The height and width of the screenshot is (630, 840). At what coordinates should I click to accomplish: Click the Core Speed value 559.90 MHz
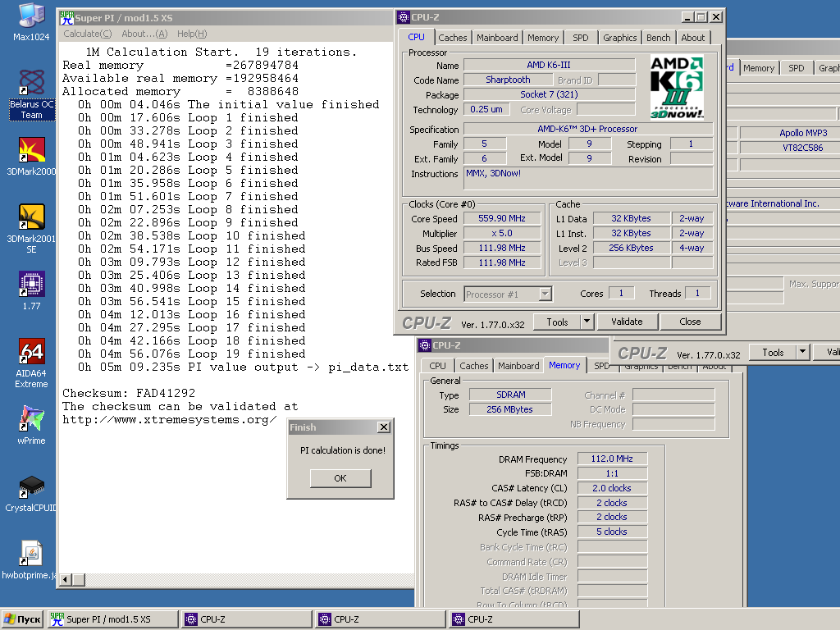point(502,218)
